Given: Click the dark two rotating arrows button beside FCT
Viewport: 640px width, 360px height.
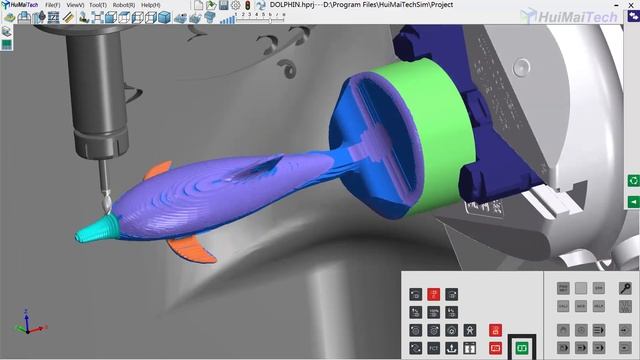Looking at the screenshot, I should click(x=416, y=348).
